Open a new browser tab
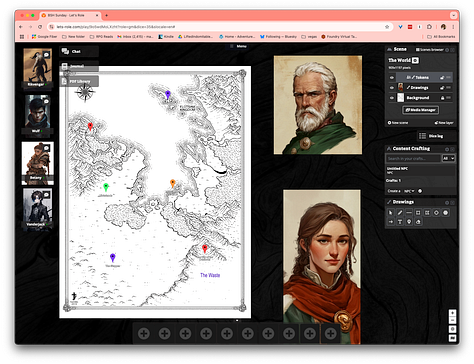 tap(106, 15)
